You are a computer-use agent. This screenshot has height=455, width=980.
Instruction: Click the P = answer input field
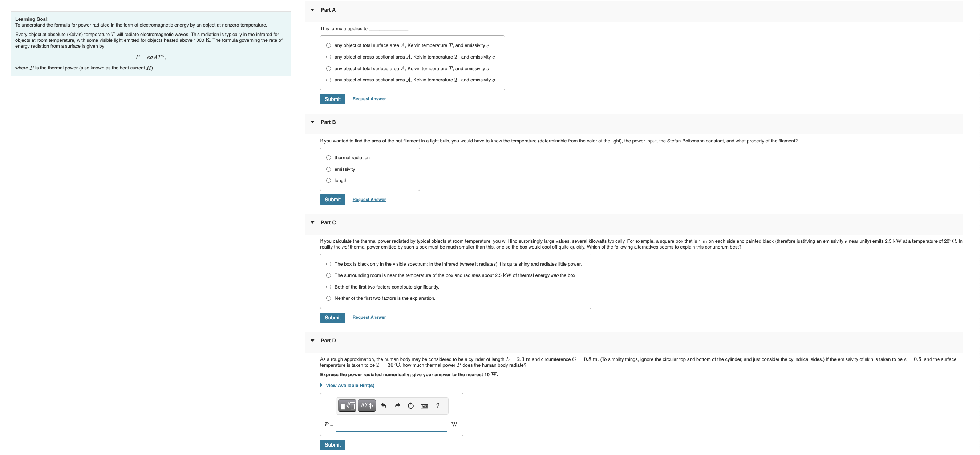coord(391,424)
